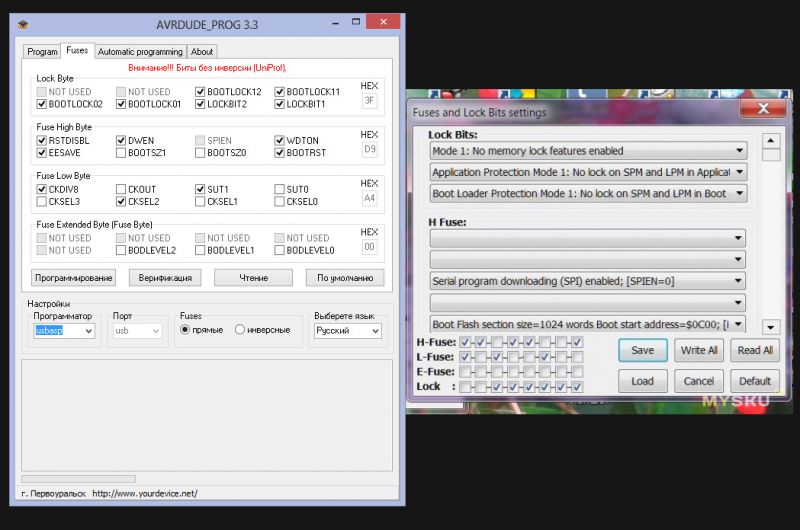
Task: Click the AVRDUDE_PROG app icon in title bar
Action: (23, 24)
